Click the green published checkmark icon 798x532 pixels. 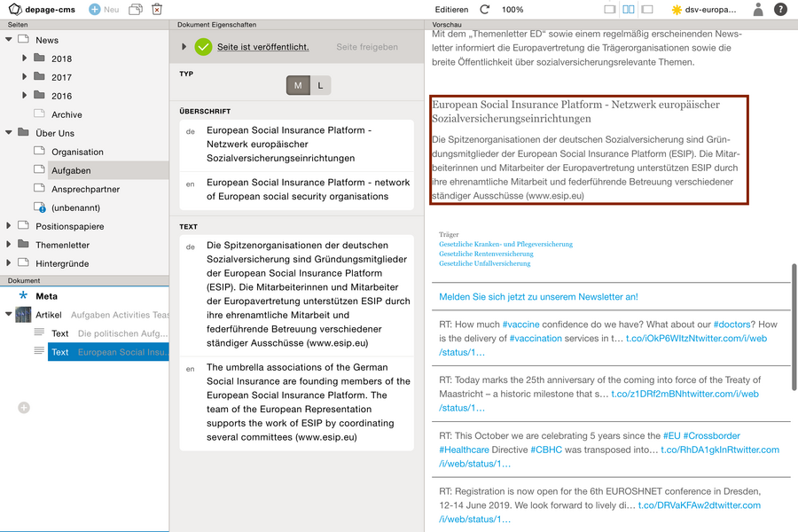[x=203, y=47]
